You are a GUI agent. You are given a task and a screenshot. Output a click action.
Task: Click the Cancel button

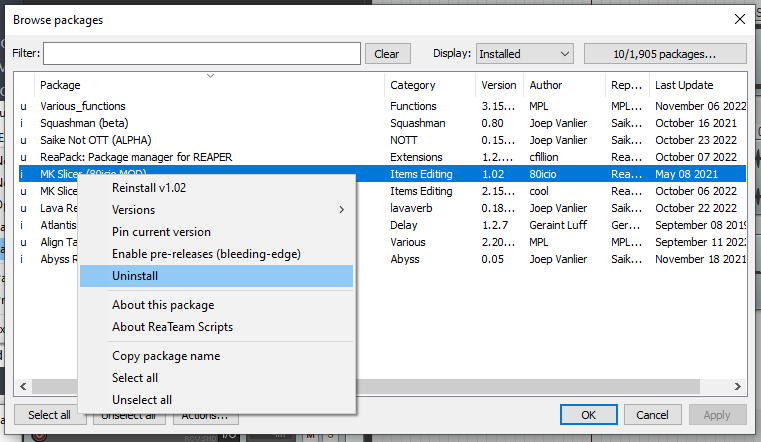(x=652, y=415)
